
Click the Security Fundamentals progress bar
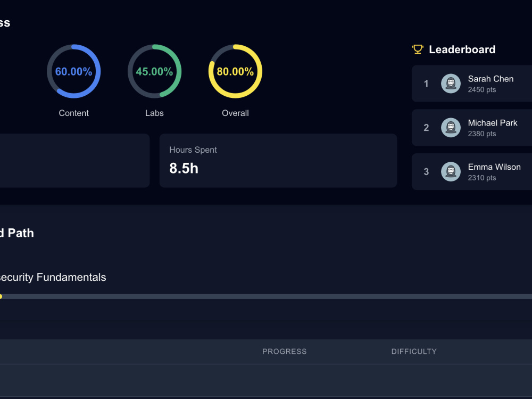[266, 296]
